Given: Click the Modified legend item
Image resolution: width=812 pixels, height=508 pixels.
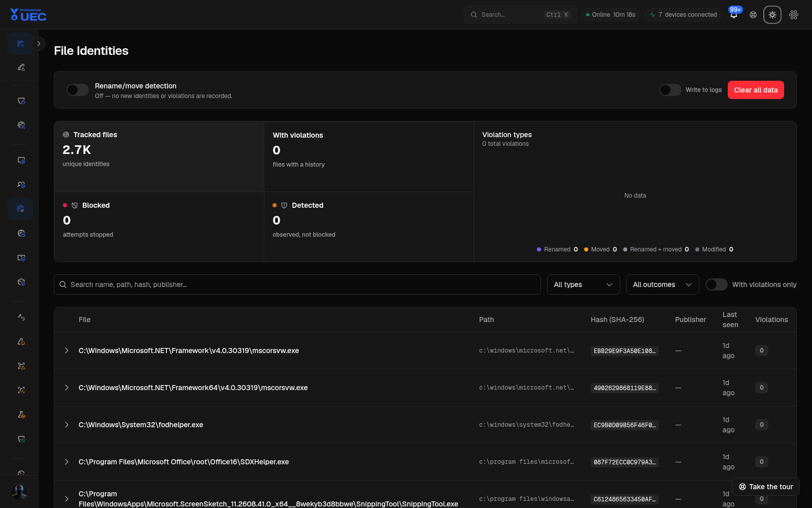Looking at the screenshot, I should coord(714,249).
